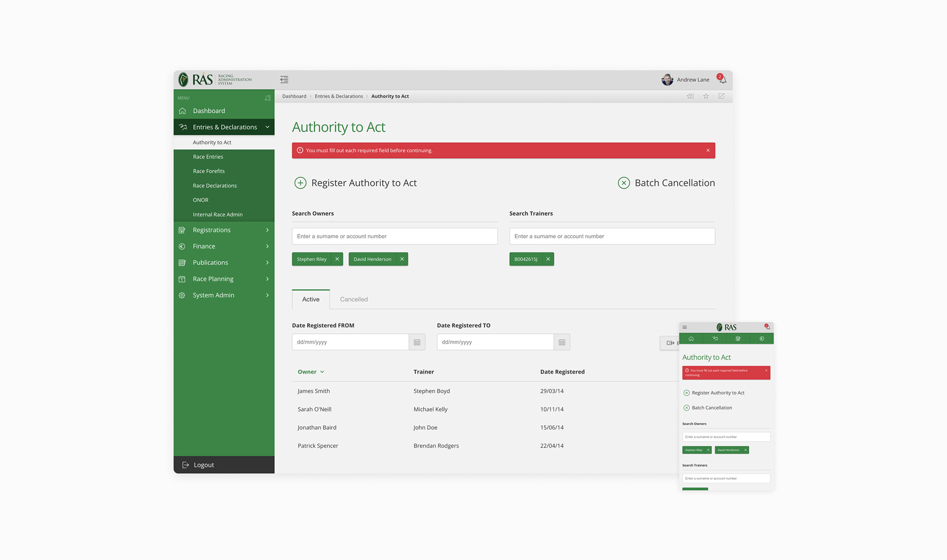Click Logout at sidebar bottom
The height and width of the screenshot is (560, 947).
pos(203,465)
